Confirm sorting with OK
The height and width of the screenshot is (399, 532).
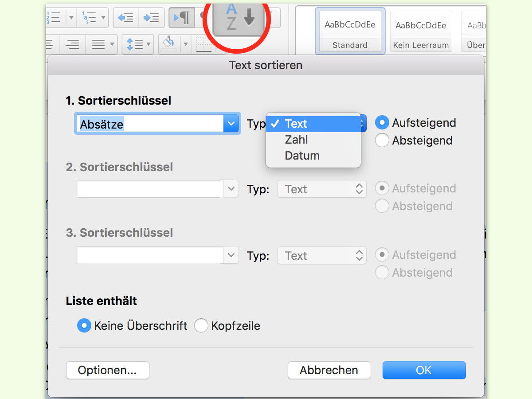pyautogui.click(x=424, y=370)
